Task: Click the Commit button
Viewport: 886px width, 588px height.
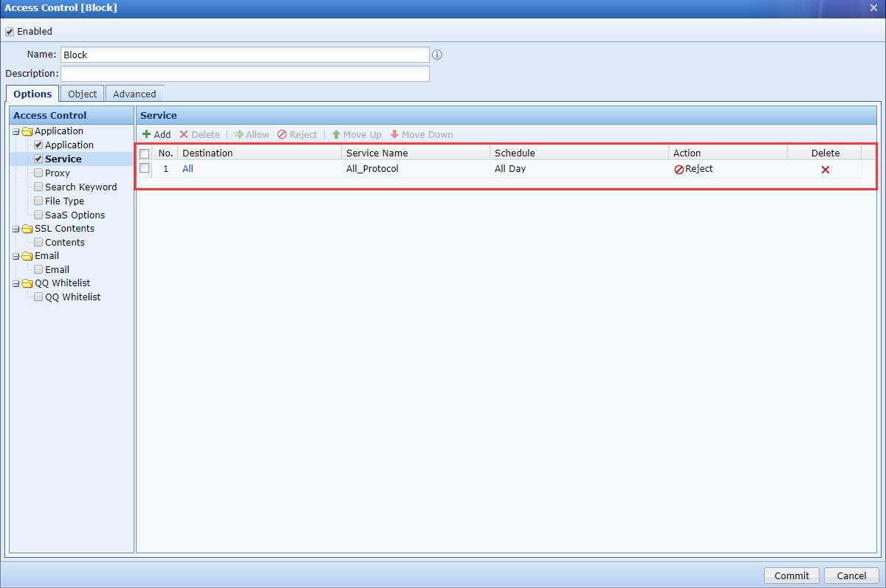Action: pyautogui.click(x=791, y=575)
